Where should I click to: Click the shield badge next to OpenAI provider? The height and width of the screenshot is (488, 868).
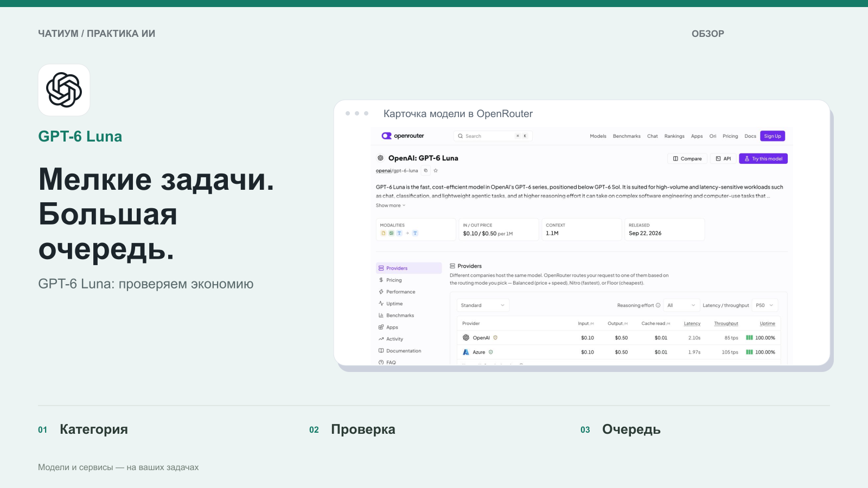495,338
